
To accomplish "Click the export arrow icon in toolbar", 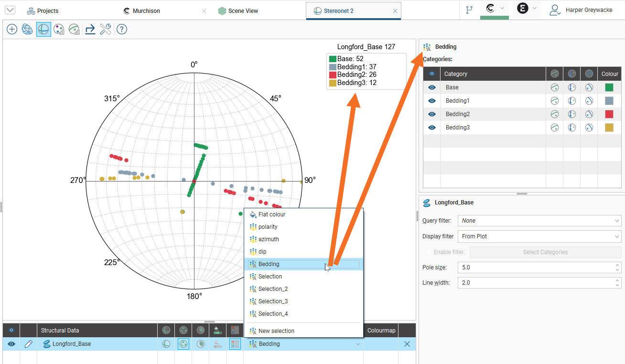I will 90,30.
